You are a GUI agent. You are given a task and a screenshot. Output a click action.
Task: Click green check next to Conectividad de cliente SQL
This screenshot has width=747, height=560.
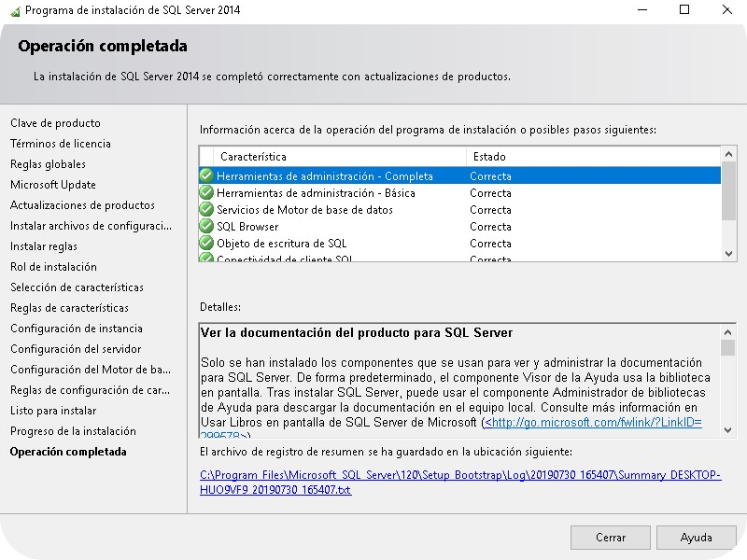point(206,259)
